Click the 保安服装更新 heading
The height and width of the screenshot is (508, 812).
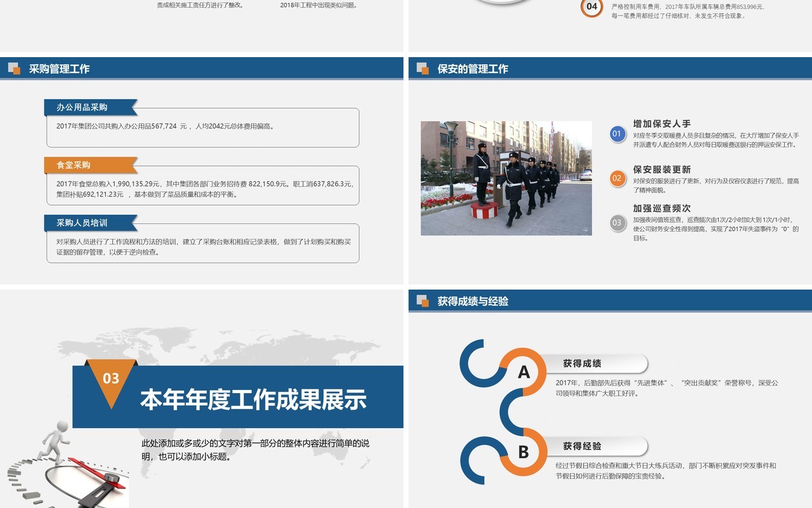[662, 170]
